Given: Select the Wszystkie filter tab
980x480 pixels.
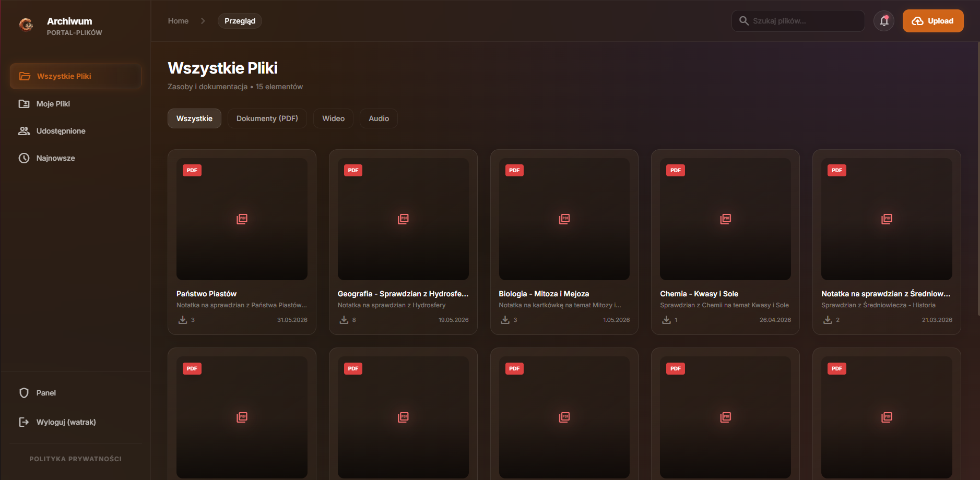Looking at the screenshot, I should click(x=194, y=118).
